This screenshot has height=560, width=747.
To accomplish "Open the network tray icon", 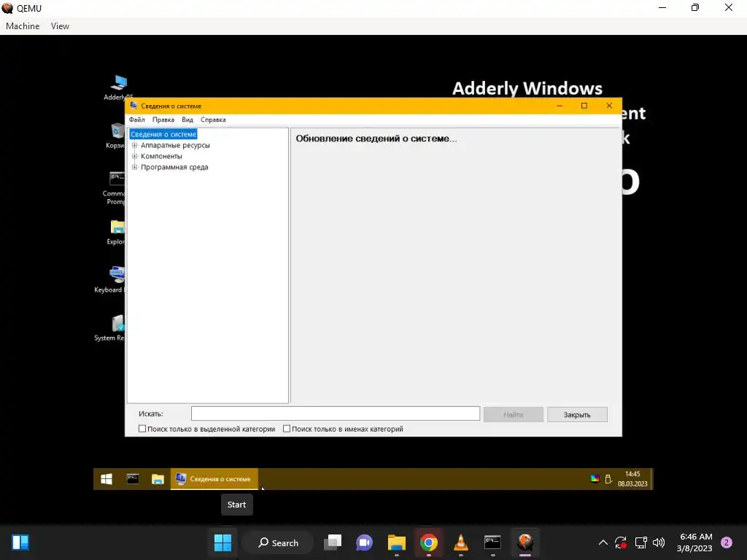I will click(x=640, y=542).
